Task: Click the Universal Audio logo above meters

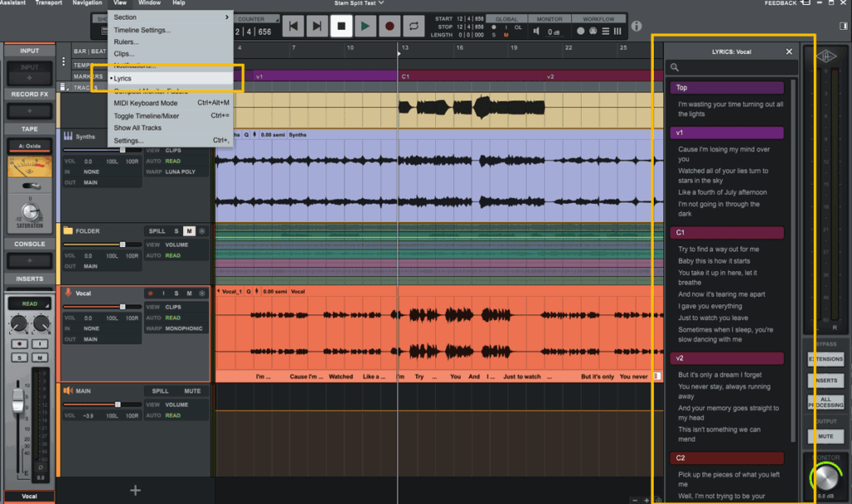Action: [826, 56]
